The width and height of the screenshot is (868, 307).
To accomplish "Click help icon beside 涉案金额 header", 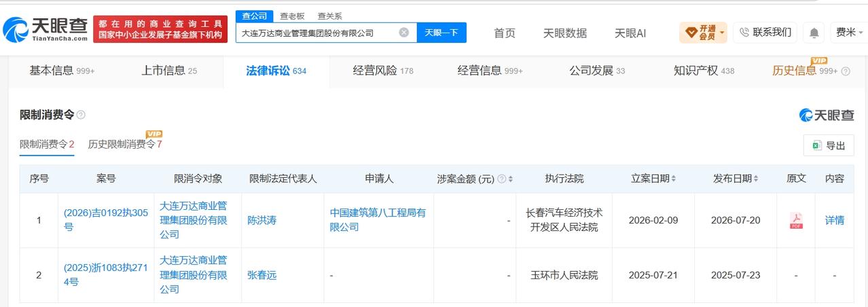I will point(501,179).
